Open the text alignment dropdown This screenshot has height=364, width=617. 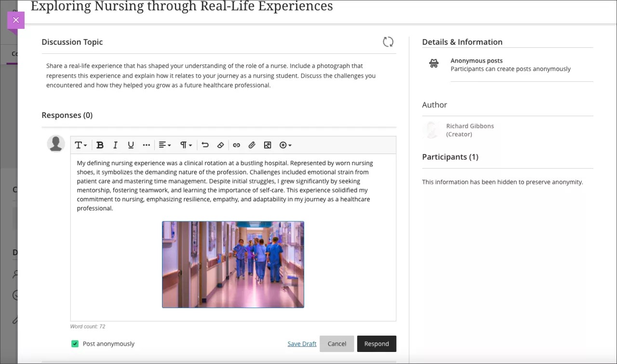(164, 145)
